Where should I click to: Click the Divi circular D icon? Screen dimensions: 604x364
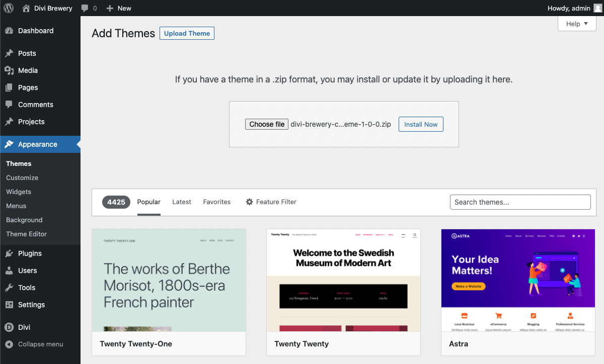coord(9,327)
